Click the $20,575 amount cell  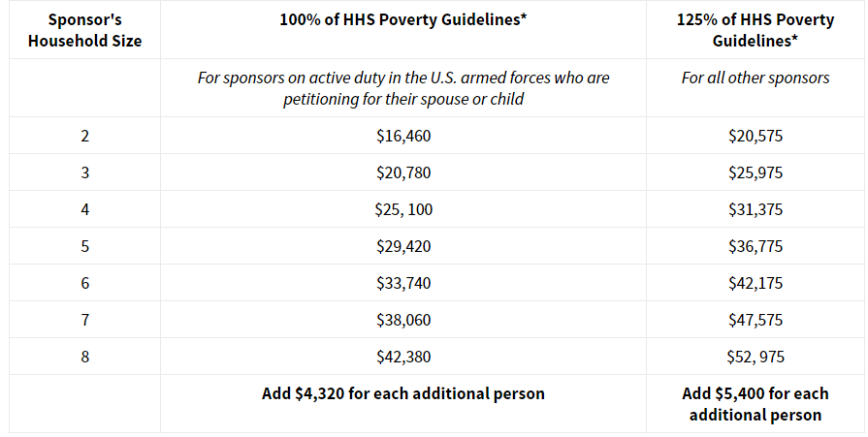(x=755, y=136)
